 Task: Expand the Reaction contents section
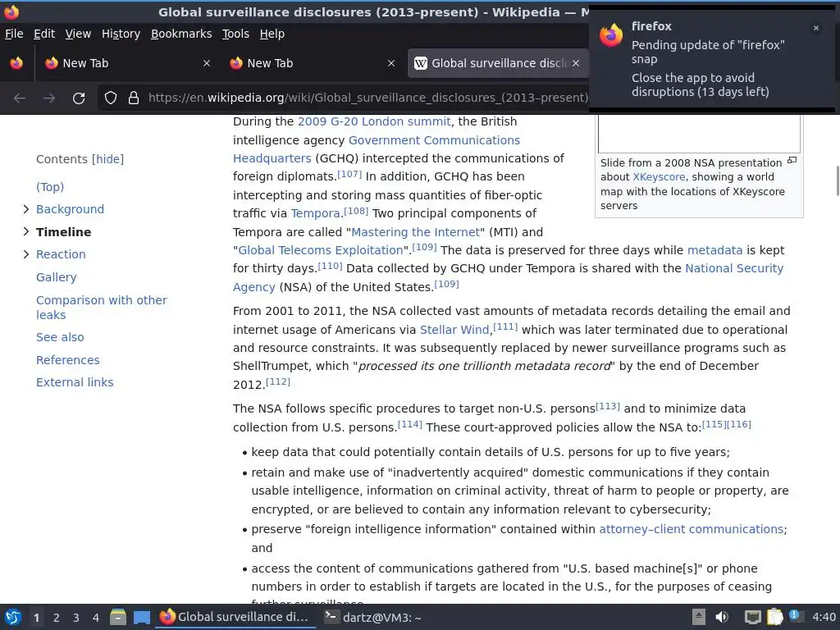click(x=25, y=254)
